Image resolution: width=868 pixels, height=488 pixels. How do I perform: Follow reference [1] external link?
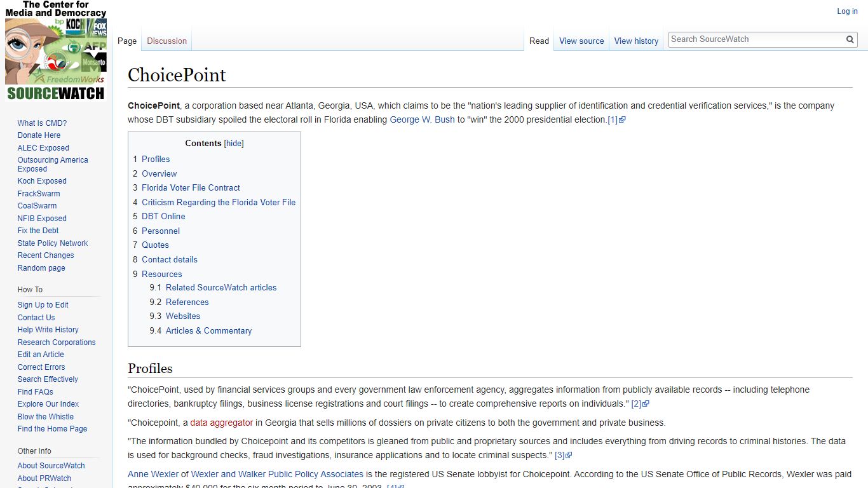pos(616,119)
